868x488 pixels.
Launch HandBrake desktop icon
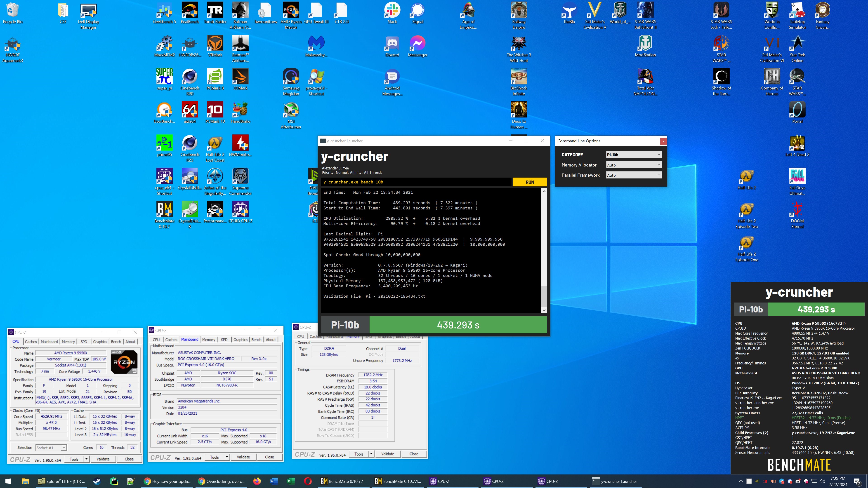click(240, 113)
